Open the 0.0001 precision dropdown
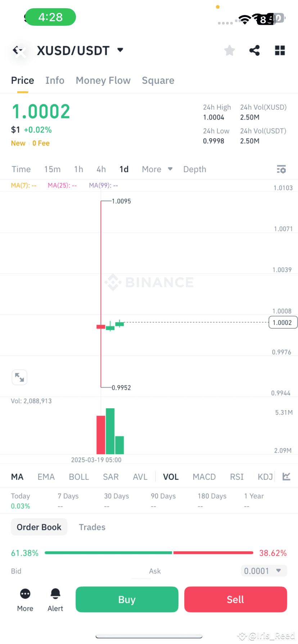 tap(264, 571)
